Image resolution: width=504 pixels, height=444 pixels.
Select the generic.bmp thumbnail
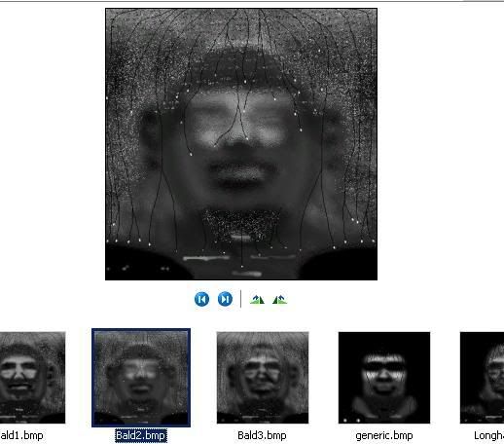pyautogui.click(x=384, y=378)
